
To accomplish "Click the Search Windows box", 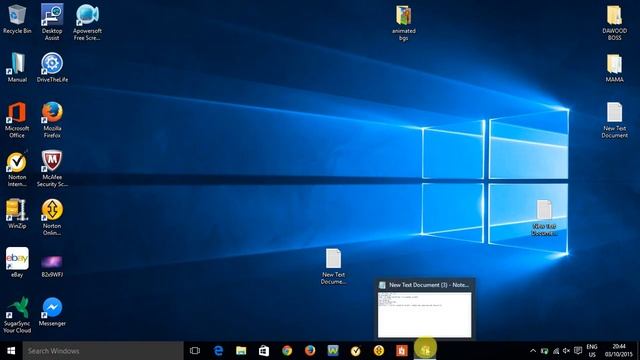I will coord(103,351).
